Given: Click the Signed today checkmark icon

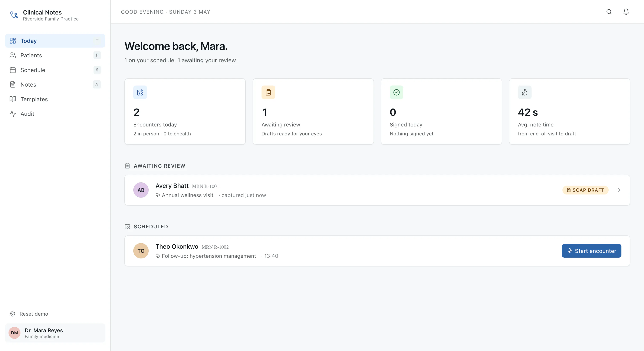Looking at the screenshot, I should coord(397,92).
